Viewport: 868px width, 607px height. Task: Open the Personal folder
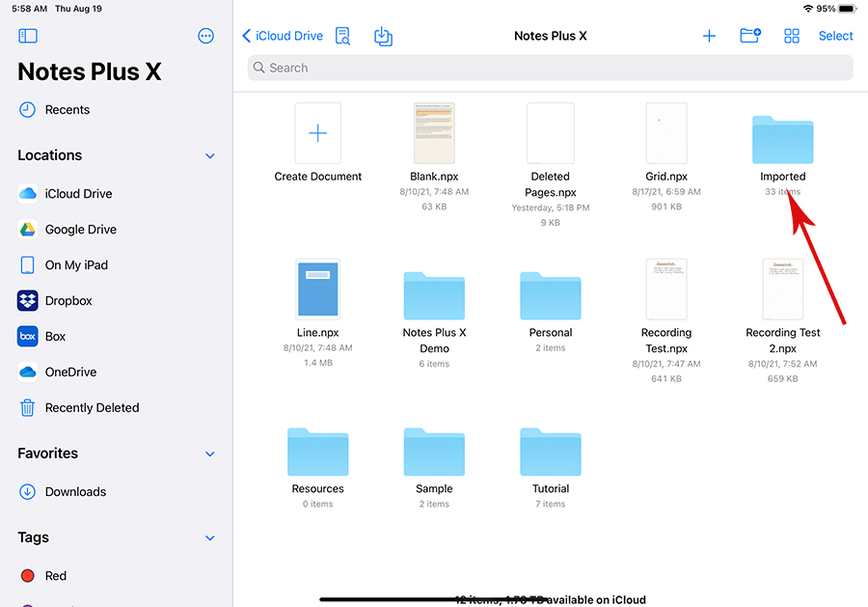coord(551,296)
